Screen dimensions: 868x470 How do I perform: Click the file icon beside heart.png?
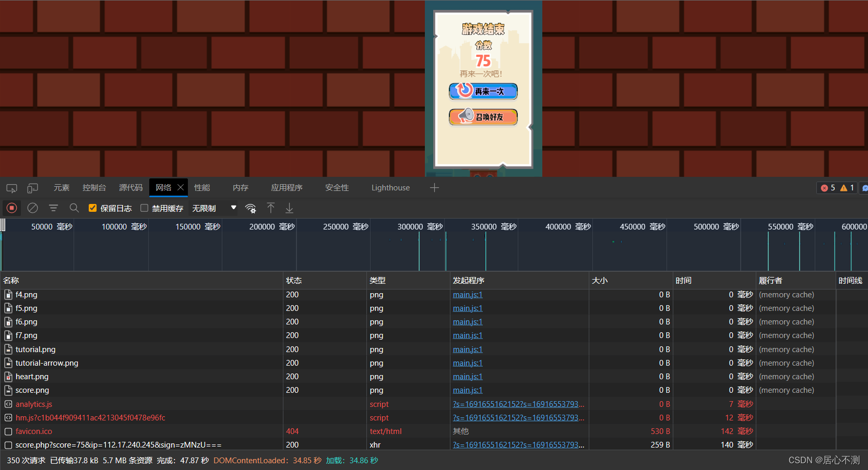pos(8,377)
